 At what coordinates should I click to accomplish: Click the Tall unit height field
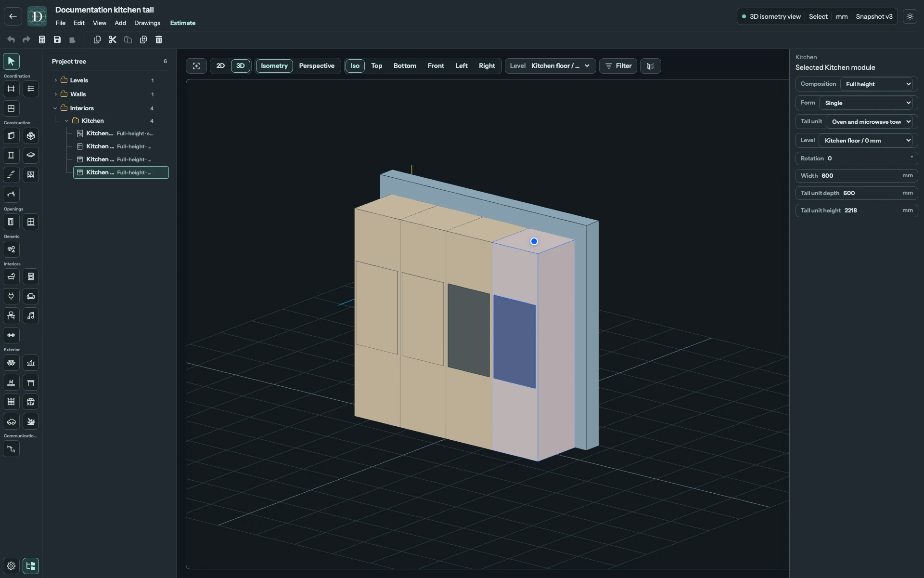click(857, 210)
